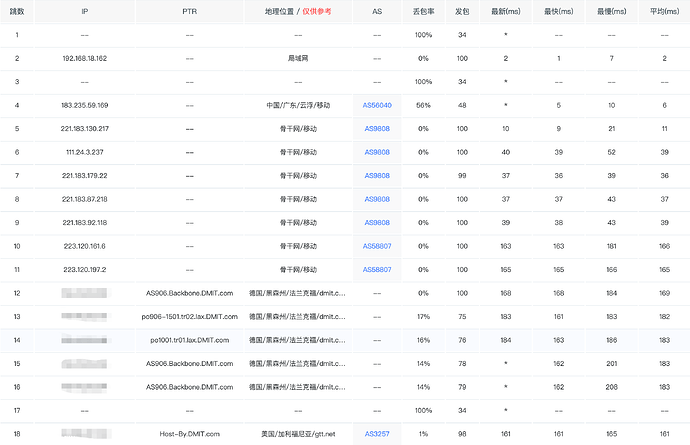Click the 德国/黑森州 location in hop 13
The image size is (690, 445).
297,316
